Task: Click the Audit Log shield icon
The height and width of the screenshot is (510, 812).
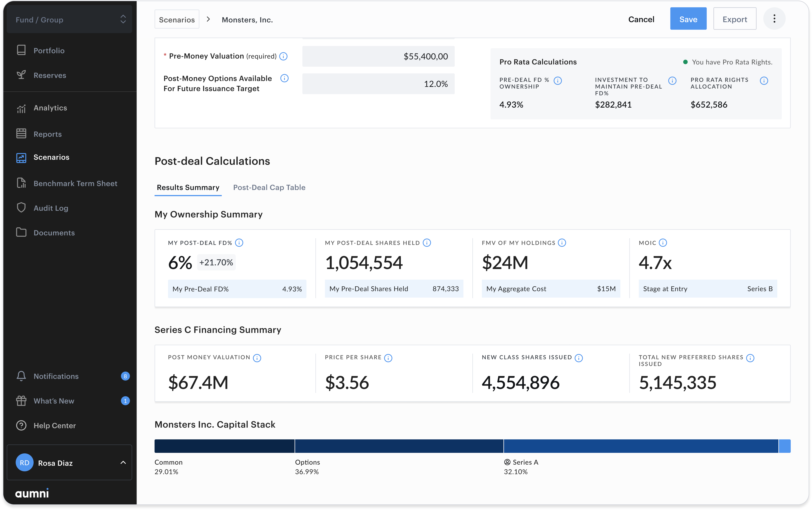Action: pos(21,208)
